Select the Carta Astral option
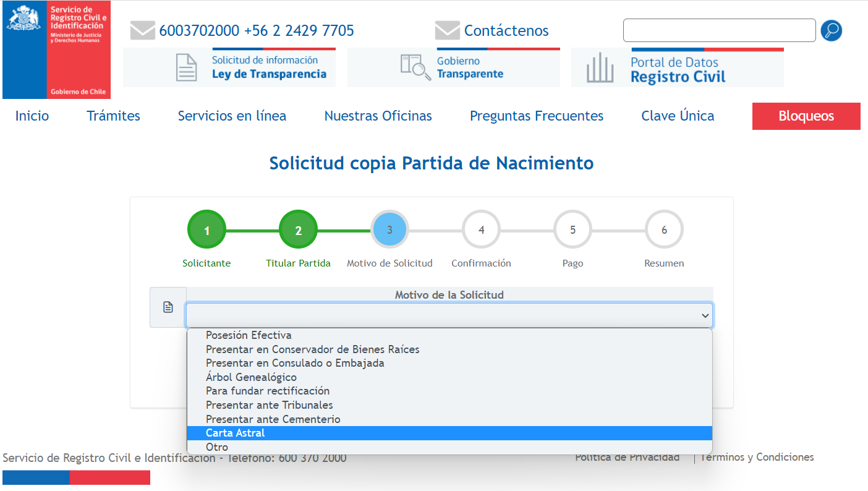 coord(236,433)
